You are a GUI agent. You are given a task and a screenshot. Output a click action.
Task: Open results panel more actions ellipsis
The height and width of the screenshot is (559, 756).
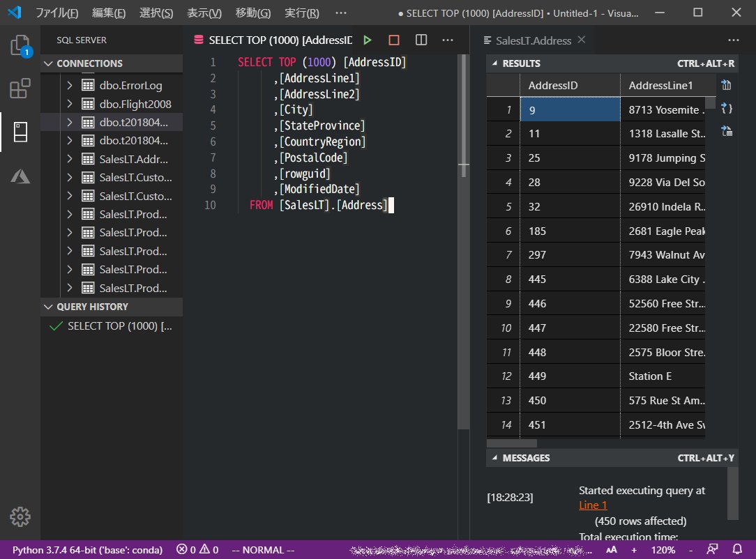coord(734,40)
